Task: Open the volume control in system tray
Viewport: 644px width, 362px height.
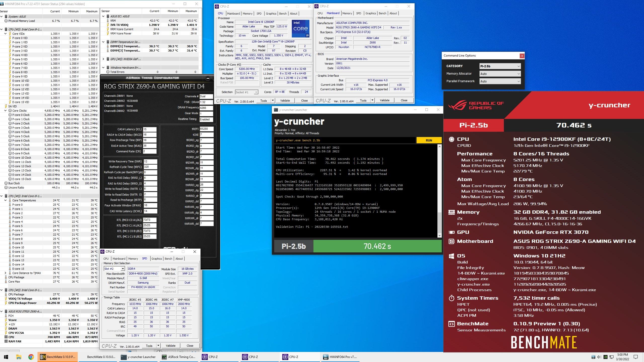Action: point(599,357)
